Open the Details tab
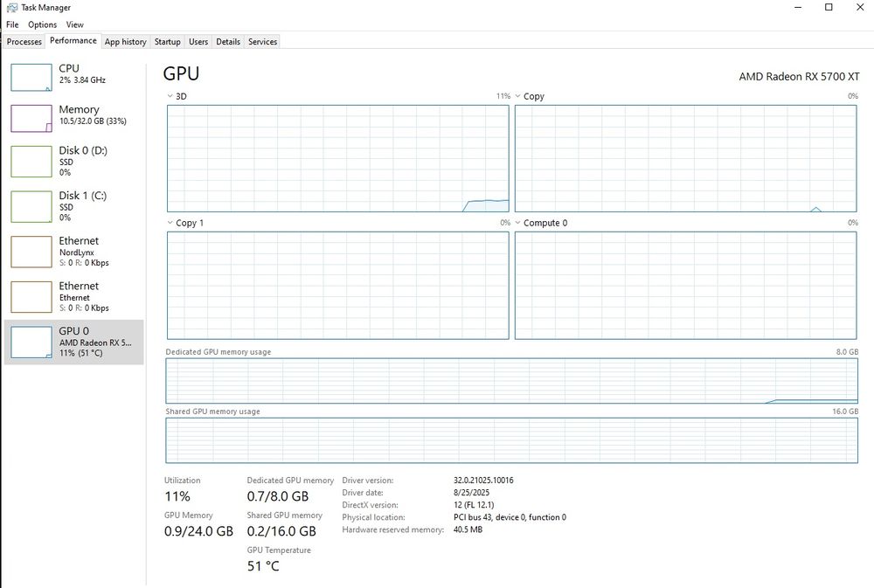This screenshot has height=588, width=874. pos(228,42)
